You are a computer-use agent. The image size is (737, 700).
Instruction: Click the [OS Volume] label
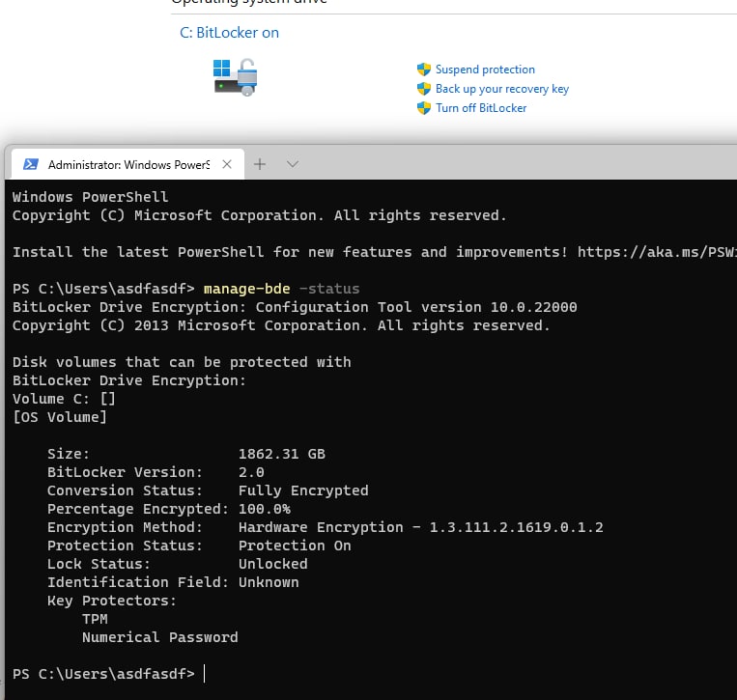click(60, 417)
